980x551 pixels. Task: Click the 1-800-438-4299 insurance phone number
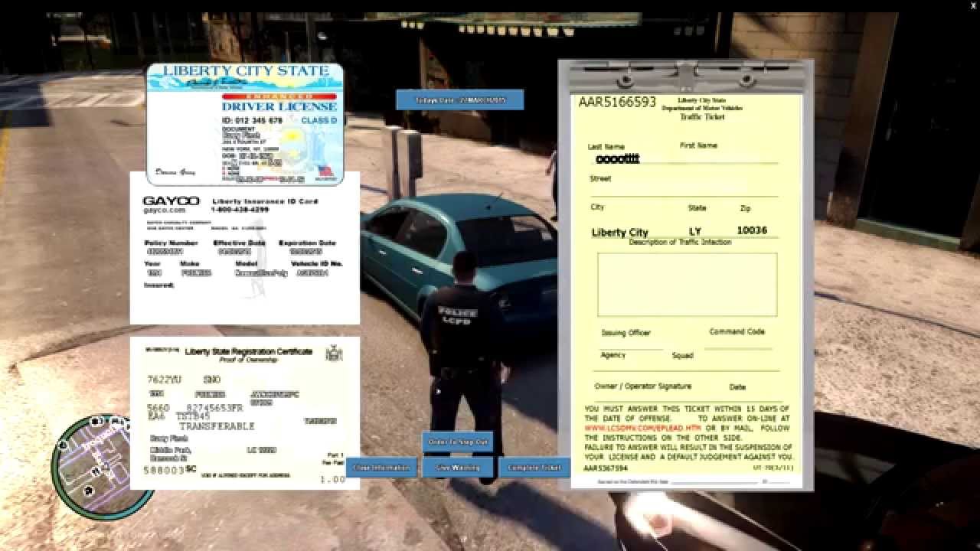point(240,210)
